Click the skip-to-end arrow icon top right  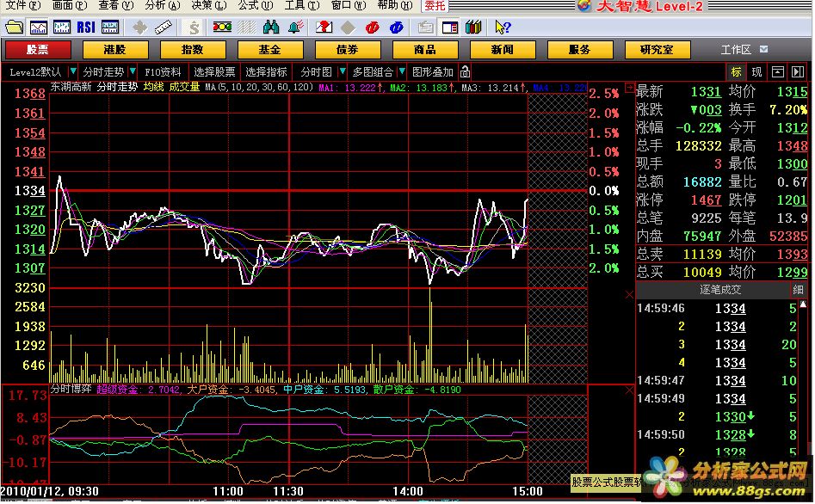click(x=798, y=71)
